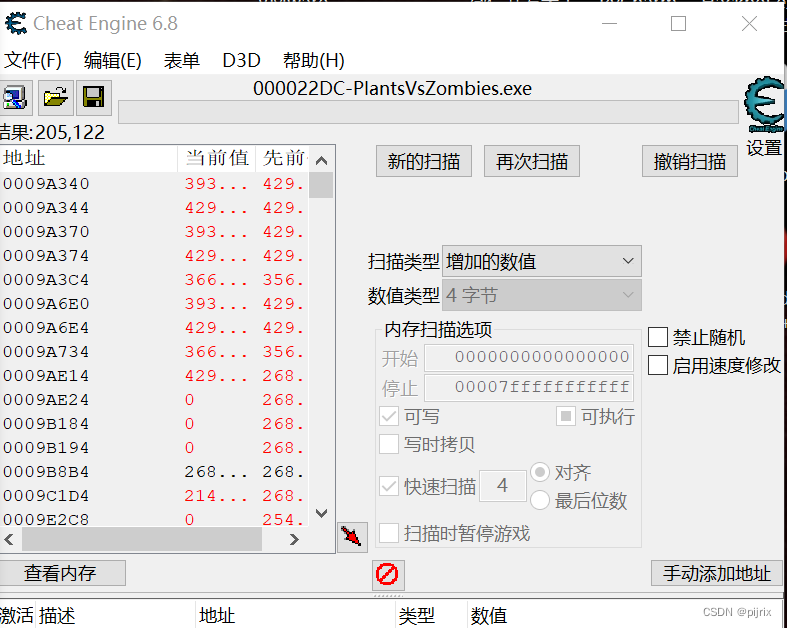Select address row 0009B184
The height and width of the screenshot is (628, 787).
point(154,424)
